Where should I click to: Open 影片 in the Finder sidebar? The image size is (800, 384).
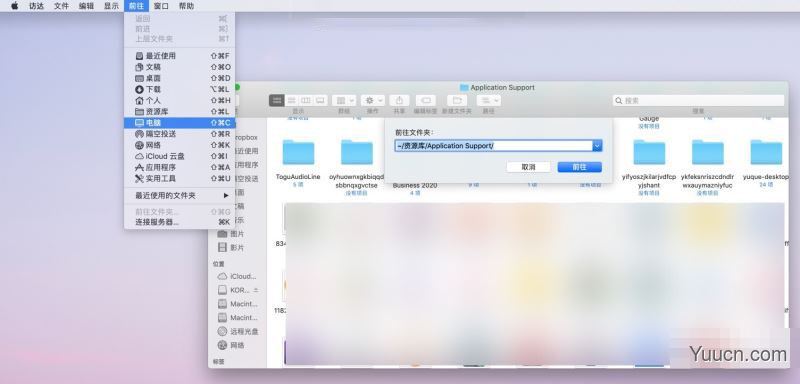231,247
